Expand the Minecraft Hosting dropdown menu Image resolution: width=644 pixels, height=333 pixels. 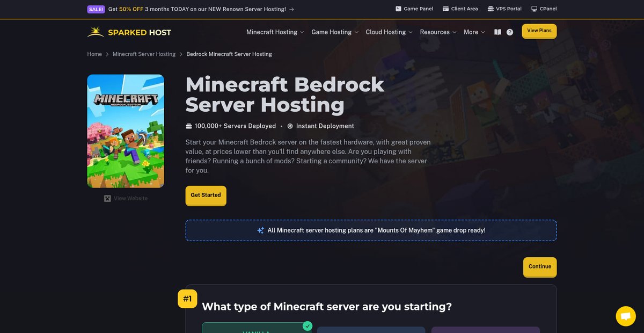[275, 32]
